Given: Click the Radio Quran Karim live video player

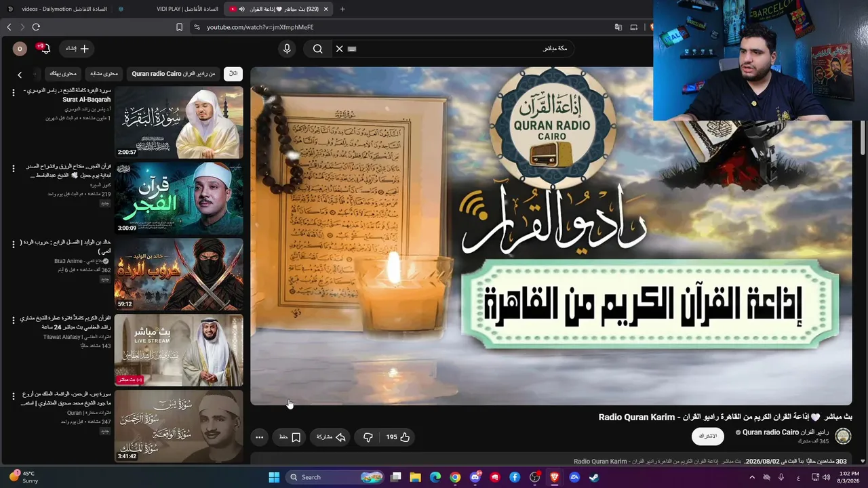Looking at the screenshot, I should tap(551, 236).
